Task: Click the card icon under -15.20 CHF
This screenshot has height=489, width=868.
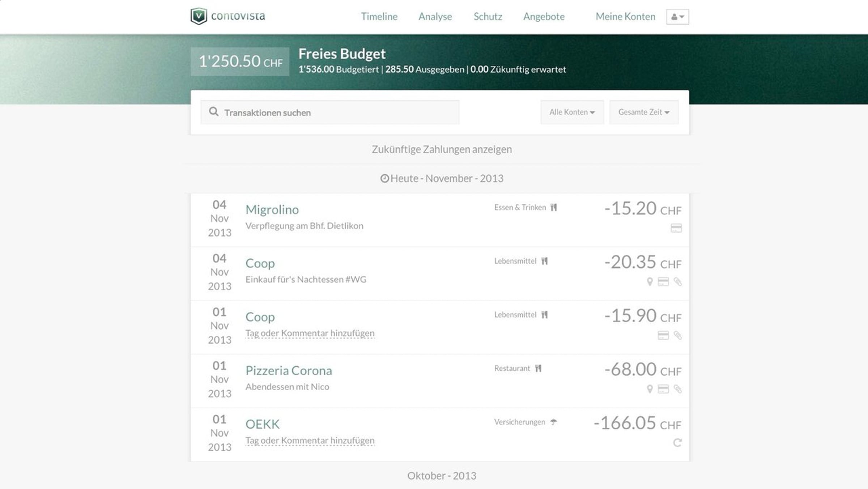Action: (676, 228)
